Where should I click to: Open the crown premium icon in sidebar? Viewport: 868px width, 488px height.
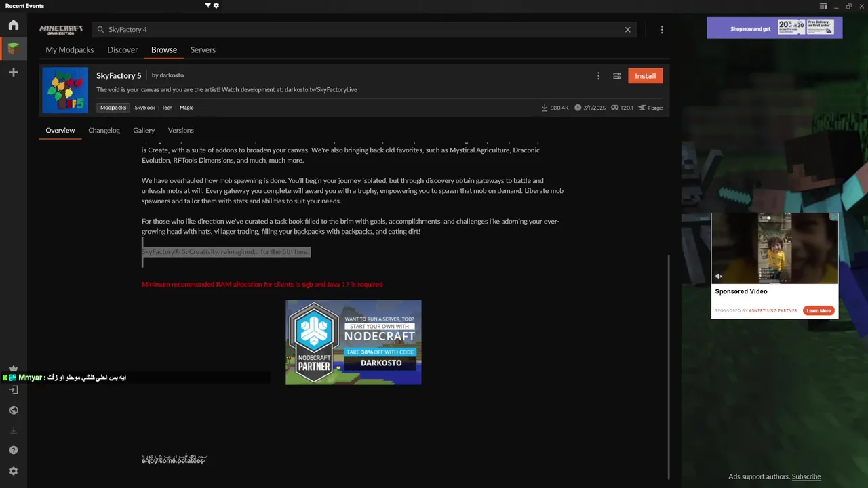[x=14, y=369]
